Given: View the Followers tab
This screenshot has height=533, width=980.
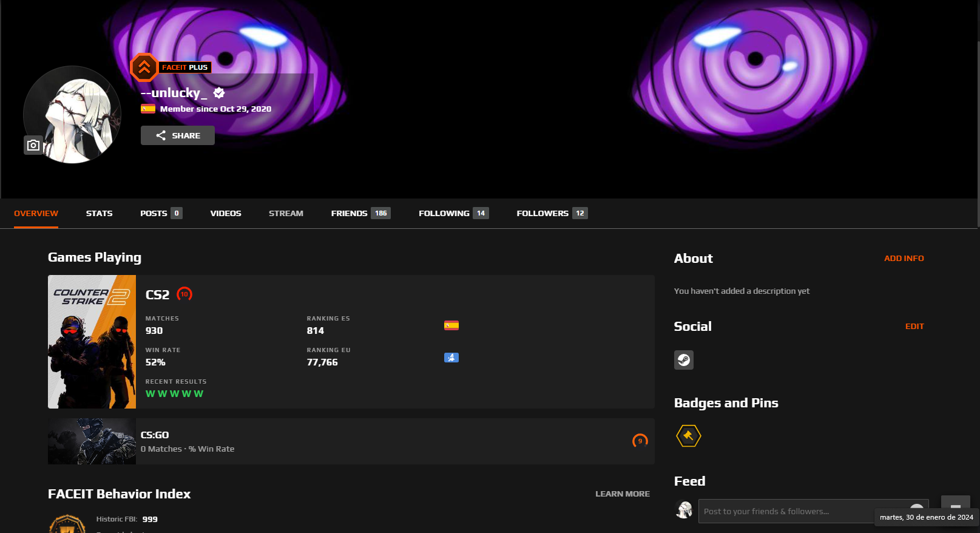Looking at the screenshot, I should (552, 214).
